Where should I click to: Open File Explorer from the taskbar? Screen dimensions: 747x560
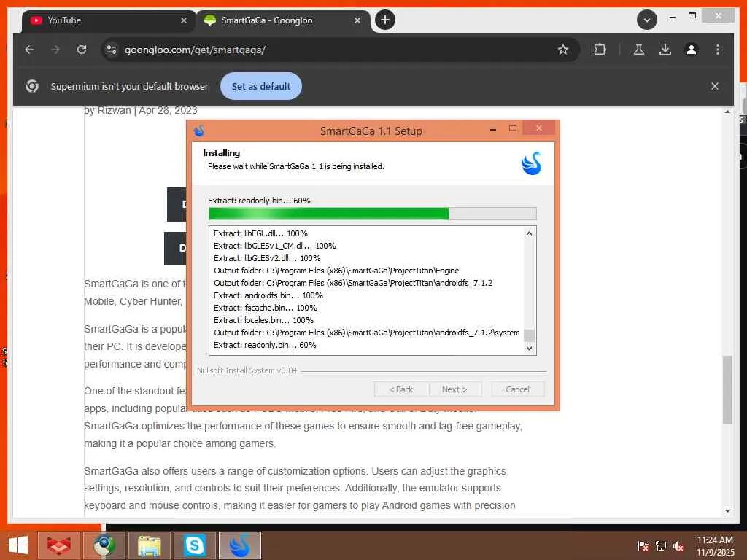click(149, 545)
